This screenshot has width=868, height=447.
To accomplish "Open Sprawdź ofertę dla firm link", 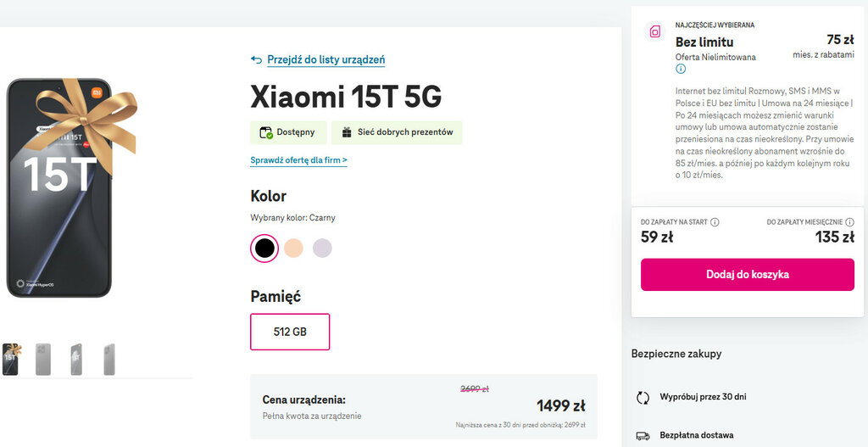I will click(x=298, y=160).
